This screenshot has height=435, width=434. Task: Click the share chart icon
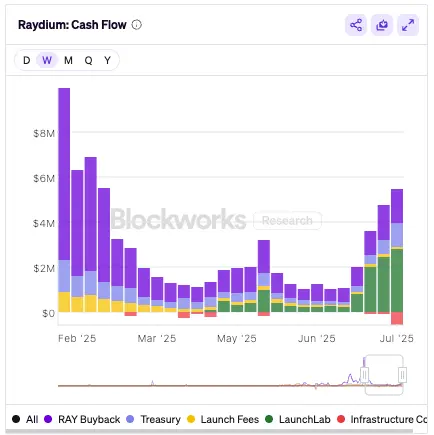(356, 25)
